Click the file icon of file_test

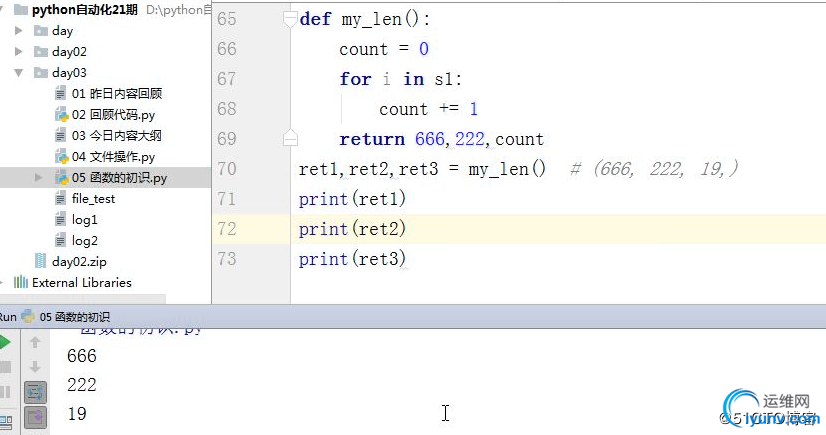click(x=61, y=199)
